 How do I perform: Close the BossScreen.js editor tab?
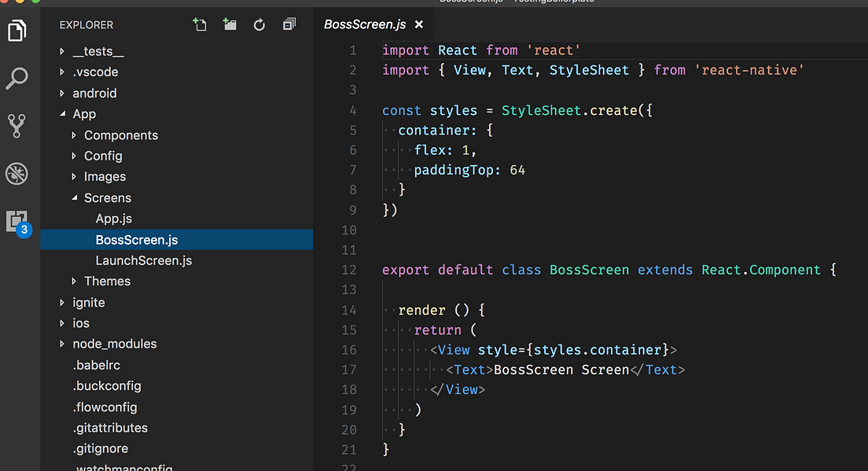pyautogui.click(x=419, y=25)
